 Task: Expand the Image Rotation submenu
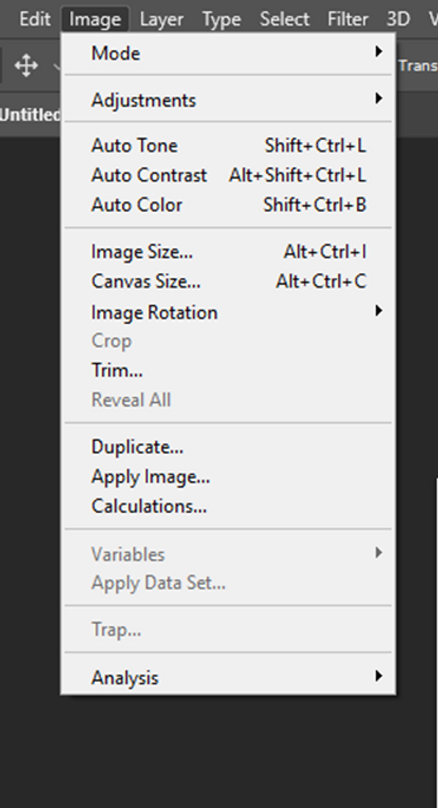228,312
